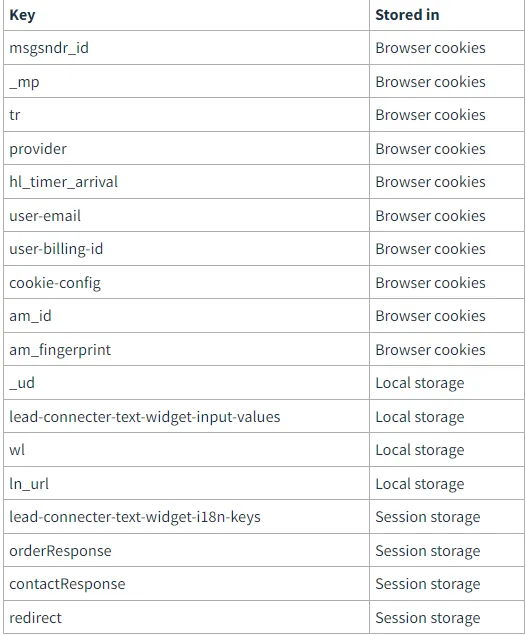Screen dimensions: 526x635
Task: Select the cookie-config key
Action: point(55,283)
